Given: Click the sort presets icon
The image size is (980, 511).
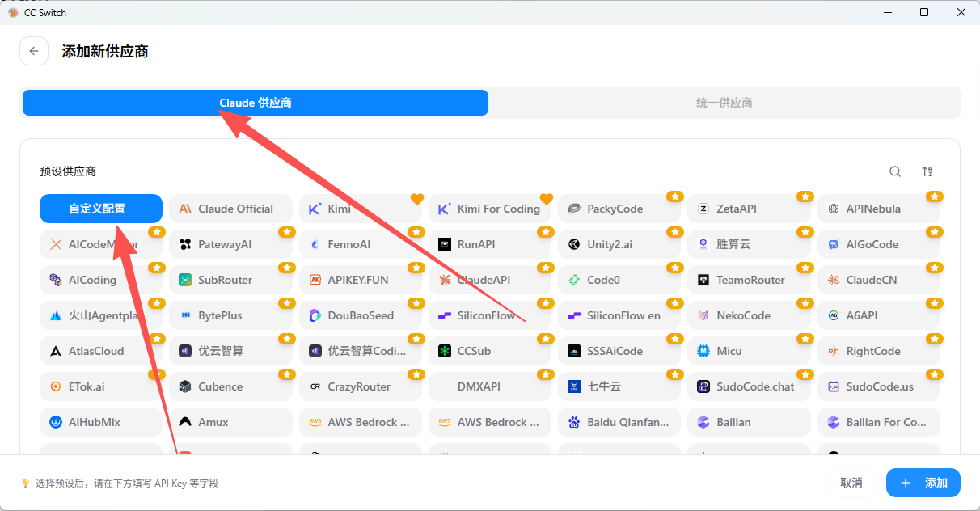Looking at the screenshot, I should 927,171.
